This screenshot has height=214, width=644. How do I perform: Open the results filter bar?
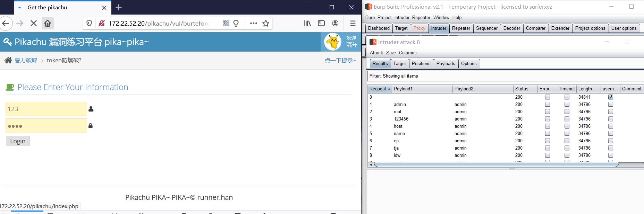[x=506, y=76]
